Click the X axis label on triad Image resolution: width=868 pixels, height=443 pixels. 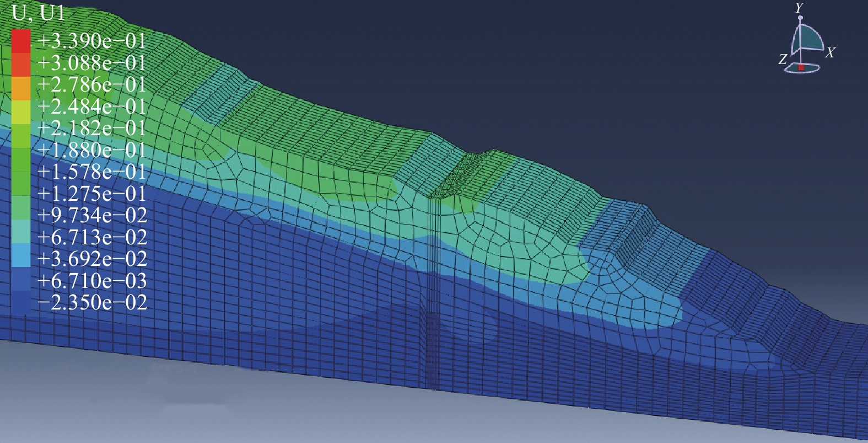pos(830,53)
